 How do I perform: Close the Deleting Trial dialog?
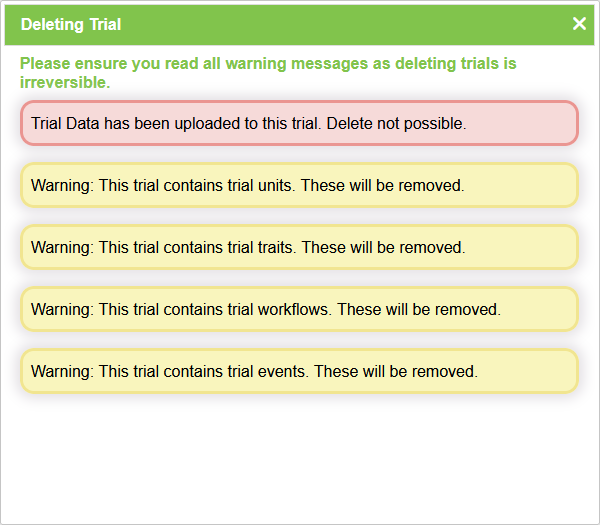(x=579, y=24)
